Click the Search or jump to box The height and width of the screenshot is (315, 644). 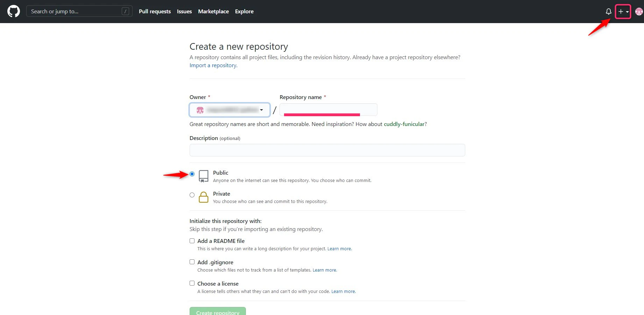point(79,11)
